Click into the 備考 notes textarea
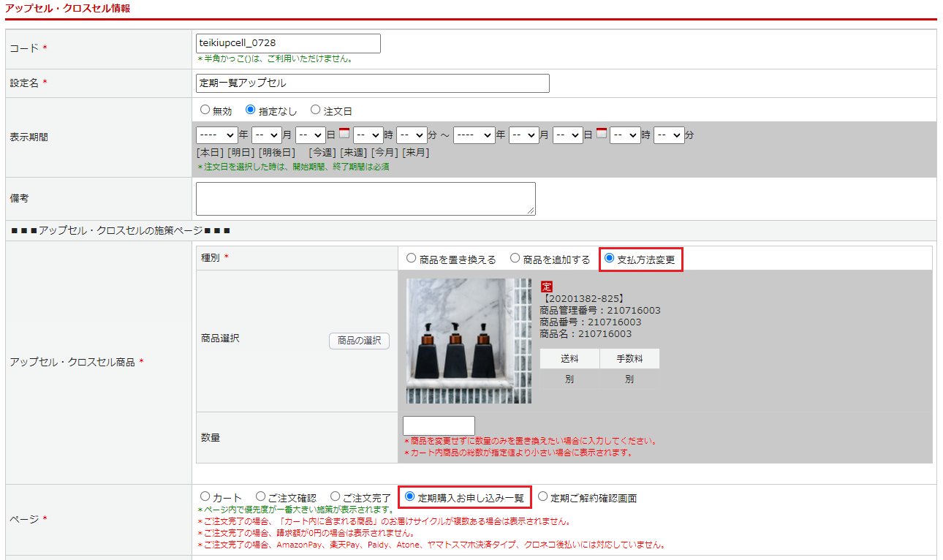Screen dimensions: 943x560 [x=366, y=199]
